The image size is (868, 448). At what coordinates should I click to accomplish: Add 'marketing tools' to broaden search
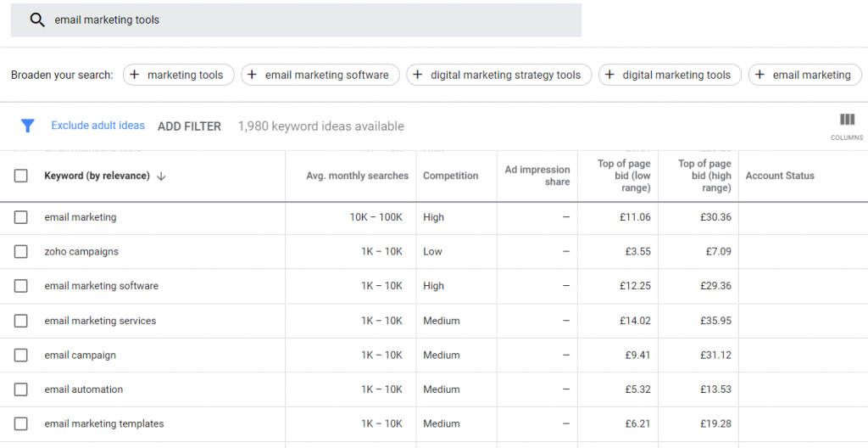(179, 75)
